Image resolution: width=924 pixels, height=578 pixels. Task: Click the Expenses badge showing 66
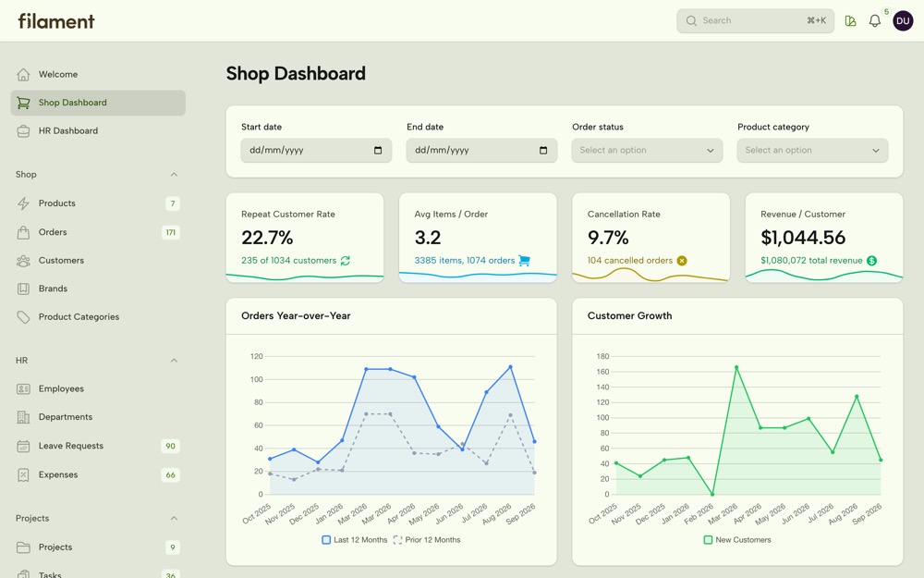(x=170, y=474)
